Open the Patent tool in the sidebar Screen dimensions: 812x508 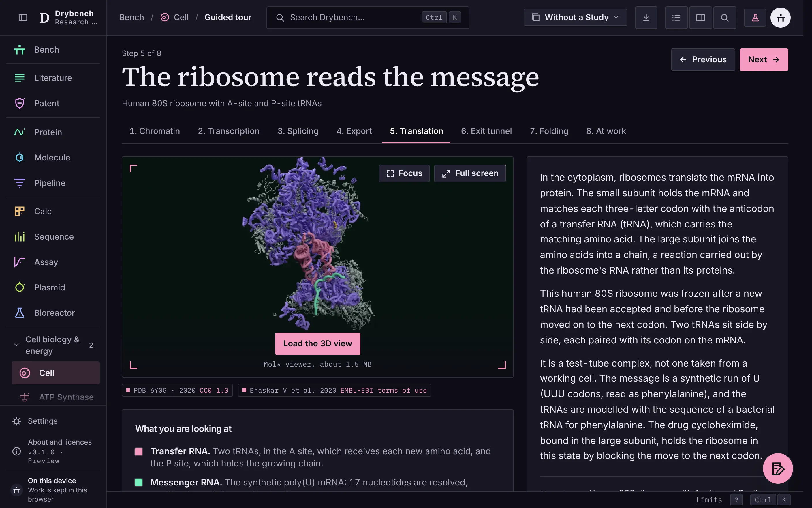53,103
